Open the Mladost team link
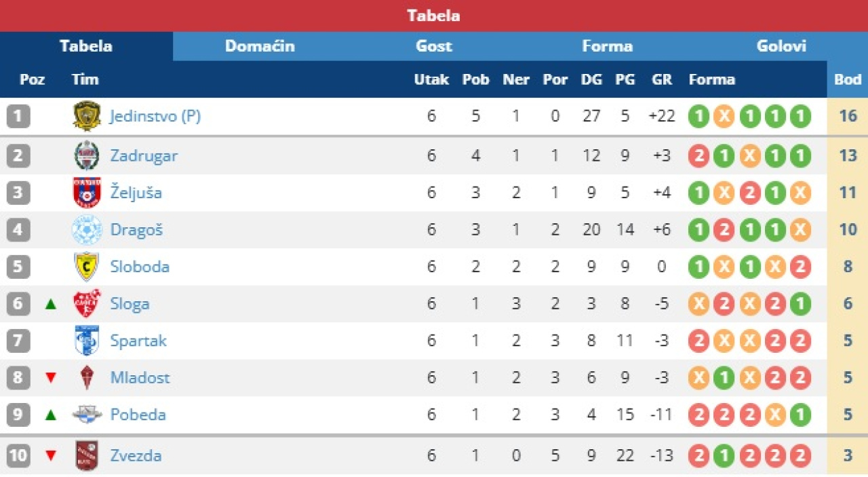868x477 pixels. pyautogui.click(x=140, y=377)
